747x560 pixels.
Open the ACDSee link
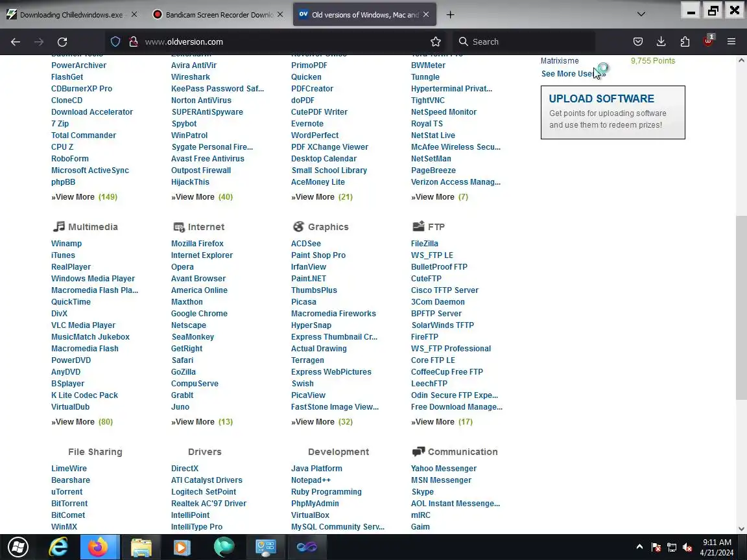pos(306,243)
